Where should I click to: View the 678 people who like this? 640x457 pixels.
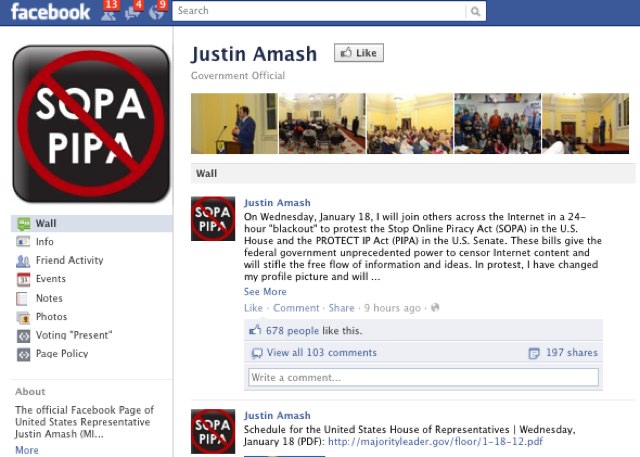pyautogui.click(x=292, y=331)
